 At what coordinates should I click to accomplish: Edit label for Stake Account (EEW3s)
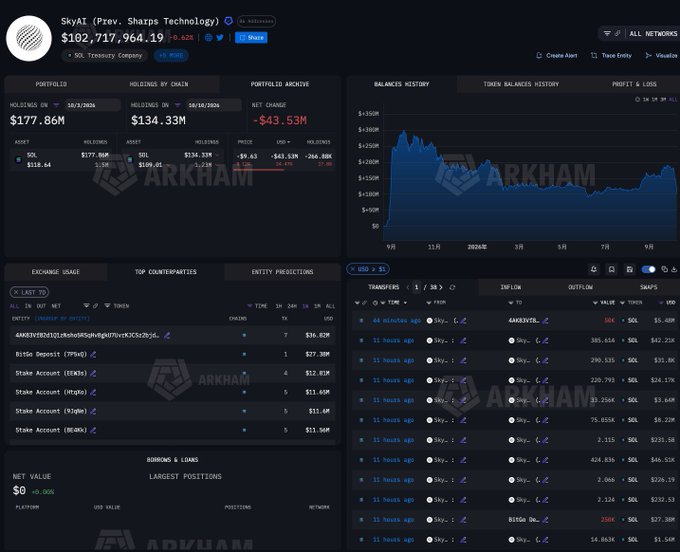(93, 373)
